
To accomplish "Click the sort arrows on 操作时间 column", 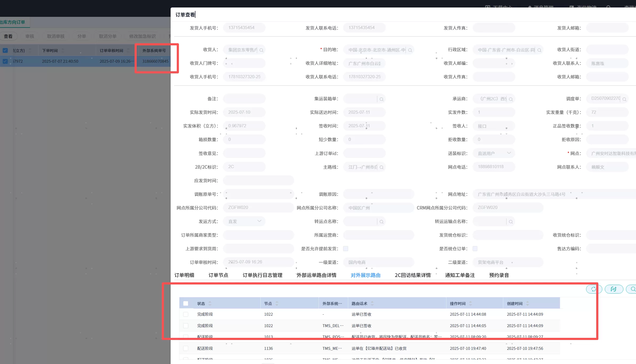I will [x=470, y=303].
